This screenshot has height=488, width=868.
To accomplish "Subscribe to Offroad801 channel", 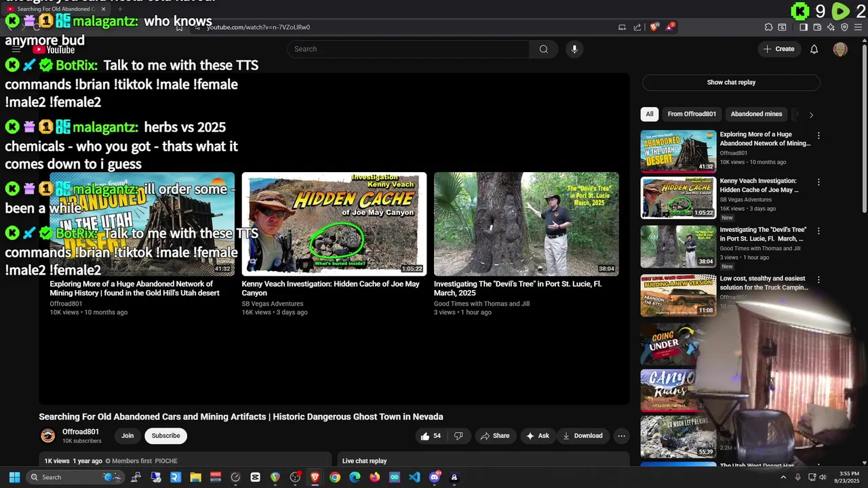I will (165, 436).
